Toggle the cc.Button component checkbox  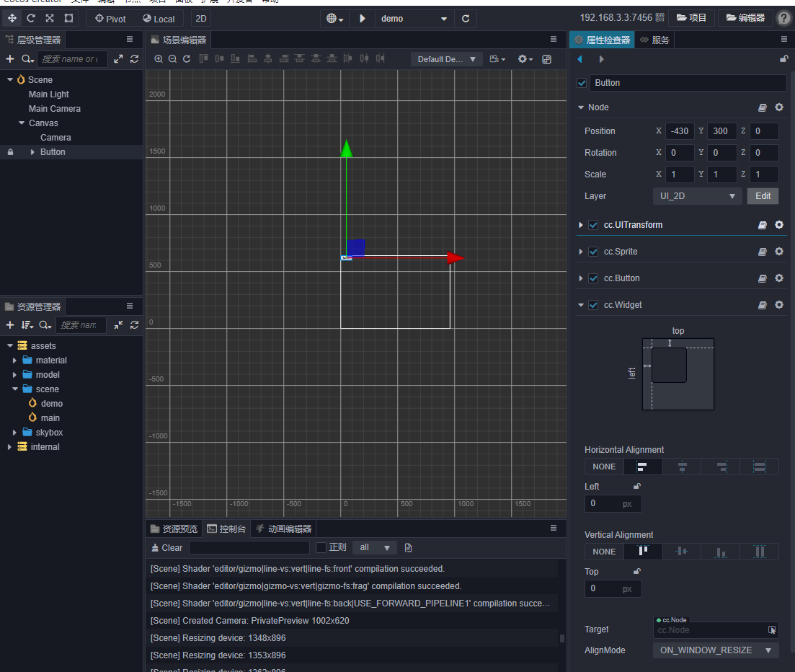pyautogui.click(x=593, y=278)
